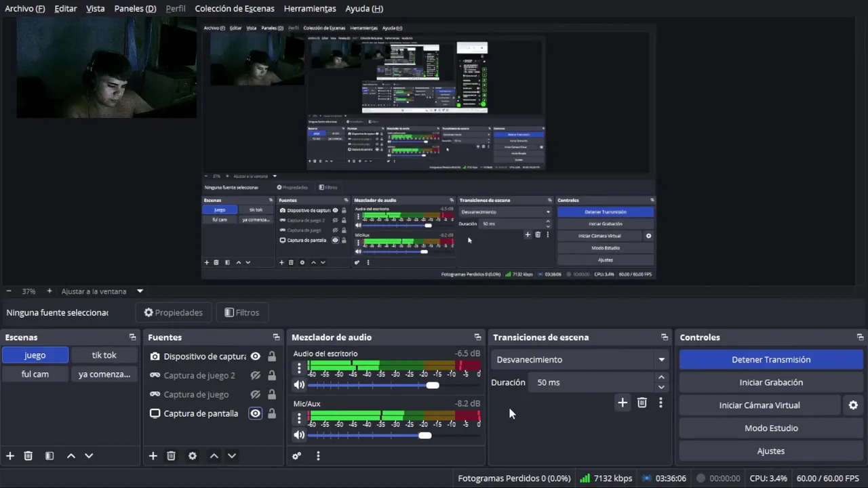Pop out the Transiciones de escena dock
Screen dimensions: 868x488
point(665,338)
